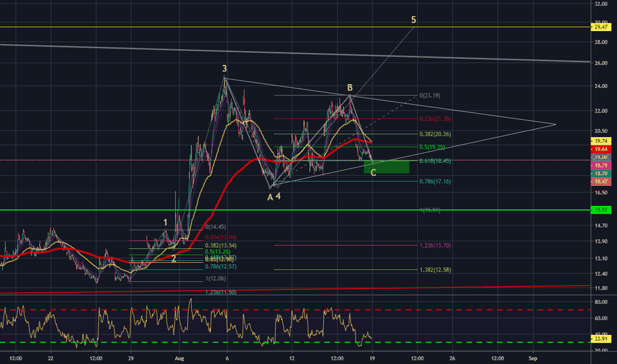Click the wave C label

(x=373, y=172)
